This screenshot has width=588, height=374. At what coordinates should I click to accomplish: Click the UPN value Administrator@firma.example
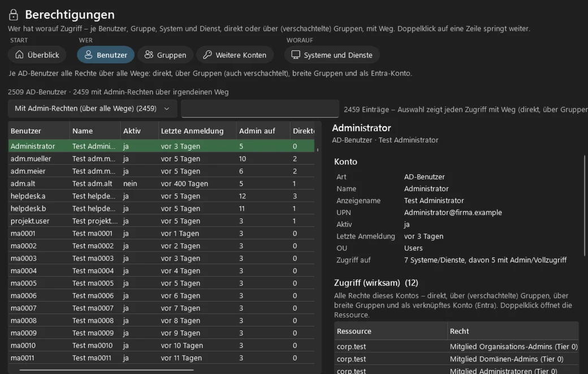tap(453, 212)
